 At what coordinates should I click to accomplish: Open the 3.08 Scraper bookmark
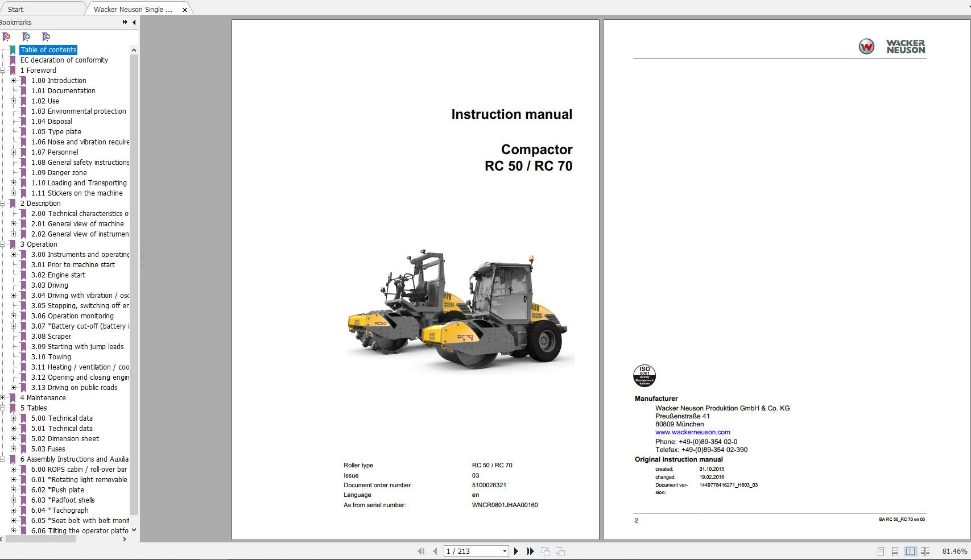[51, 337]
